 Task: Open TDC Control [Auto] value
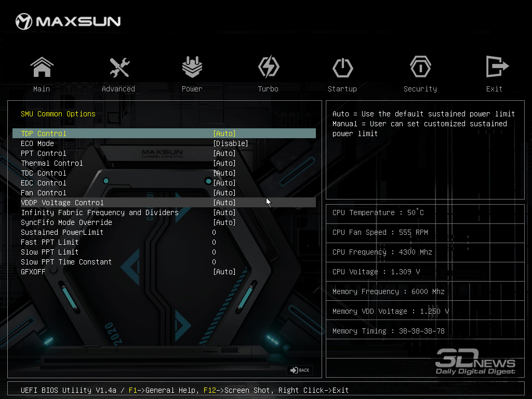pyautogui.click(x=224, y=173)
